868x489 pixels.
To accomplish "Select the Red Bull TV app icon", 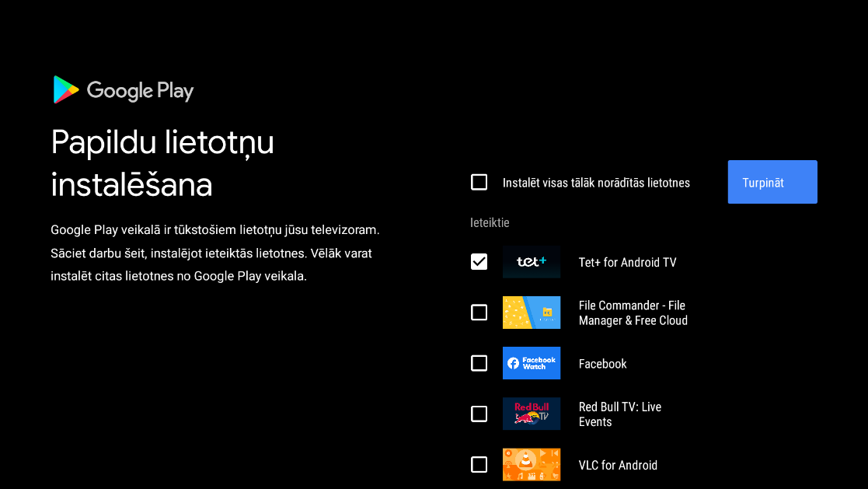I will pos(532,414).
